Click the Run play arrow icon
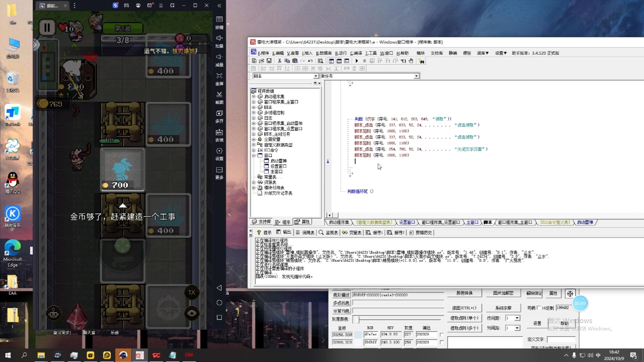The height and width of the screenshot is (362, 644). click(x=357, y=61)
